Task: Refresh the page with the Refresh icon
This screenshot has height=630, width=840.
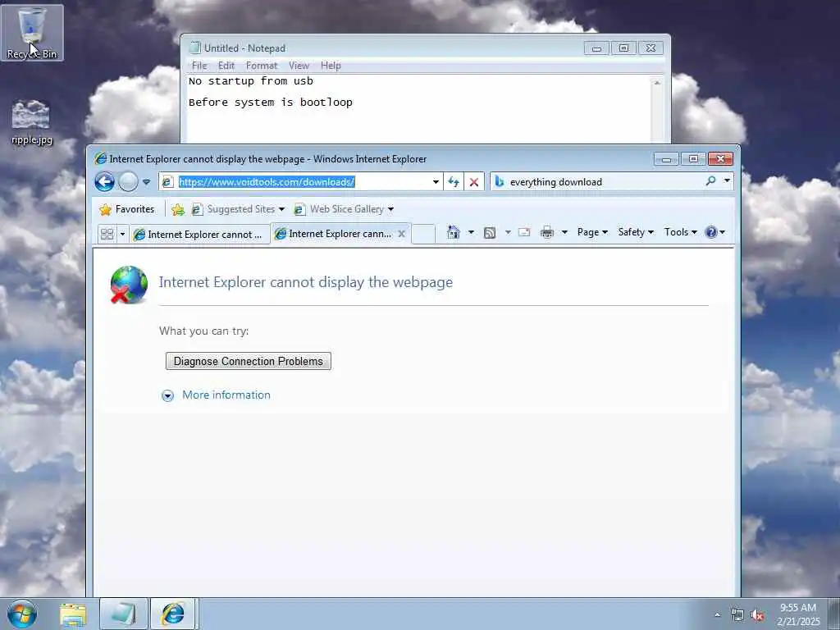Action: 454,181
